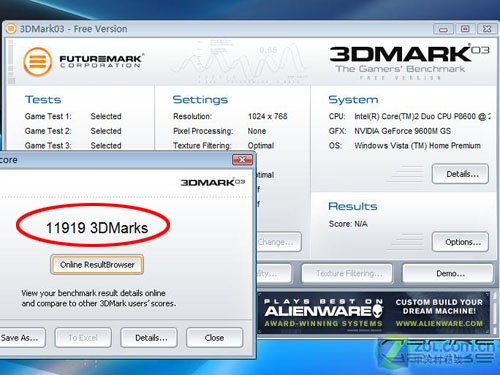This screenshot has height=375, width=500.
Task: Maximize the 3DMark03 main window
Action: coord(465,29)
